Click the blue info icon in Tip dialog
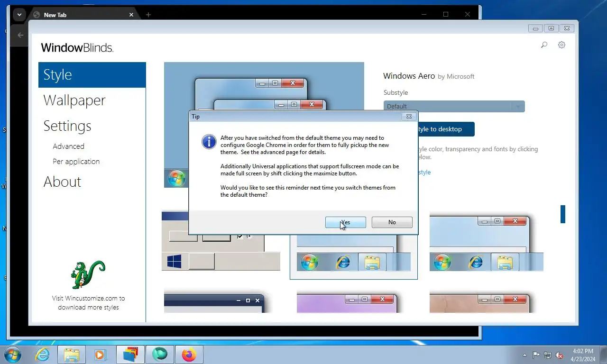 (209, 142)
